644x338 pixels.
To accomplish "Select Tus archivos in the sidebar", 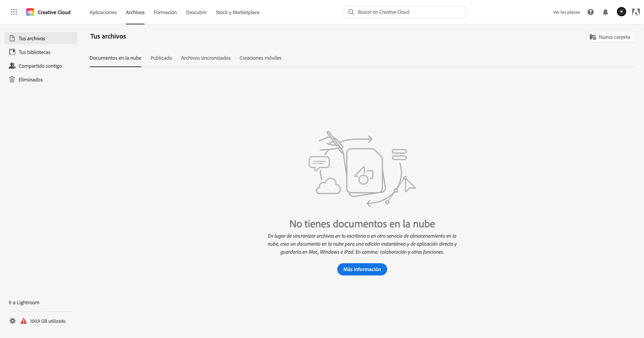I will (x=32, y=38).
